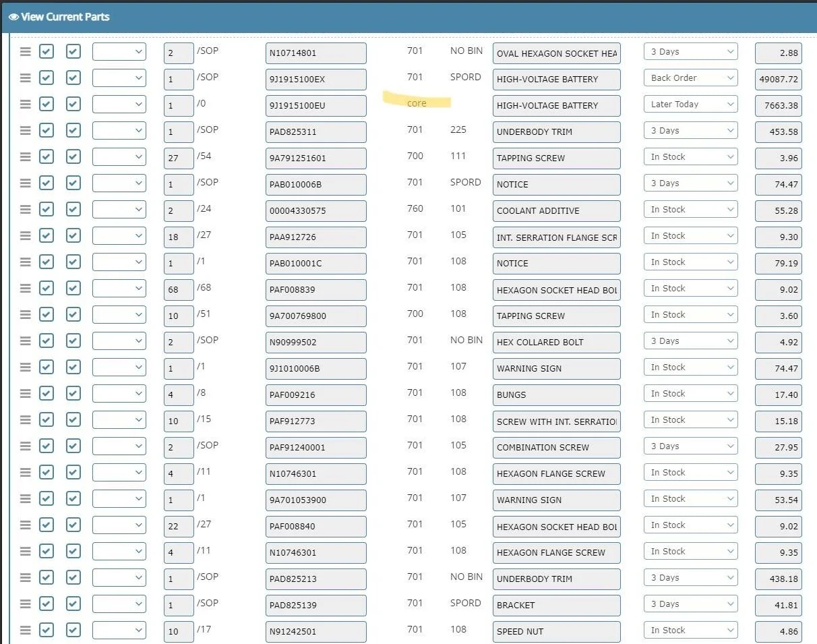Click the price field showing 7663.38
The height and width of the screenshot is (644, 817).
click(779, 106)
